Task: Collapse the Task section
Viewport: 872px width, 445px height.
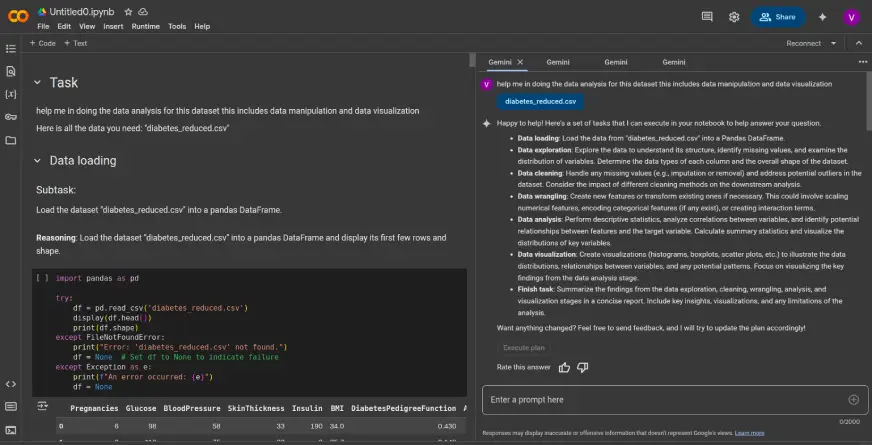Action: [x=37, y=83]
